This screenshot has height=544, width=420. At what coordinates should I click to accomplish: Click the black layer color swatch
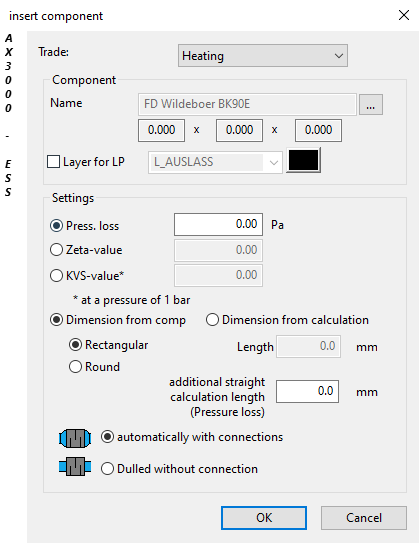[303, 160]
